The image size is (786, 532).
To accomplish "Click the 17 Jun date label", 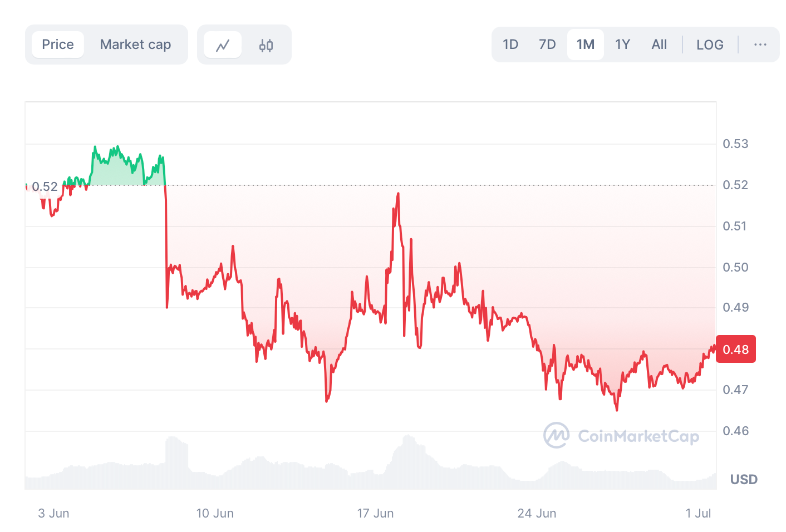I will point(376,513).
